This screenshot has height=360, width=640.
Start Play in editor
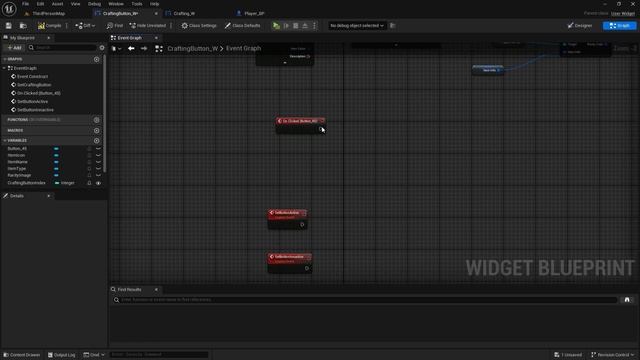(276, 26)
